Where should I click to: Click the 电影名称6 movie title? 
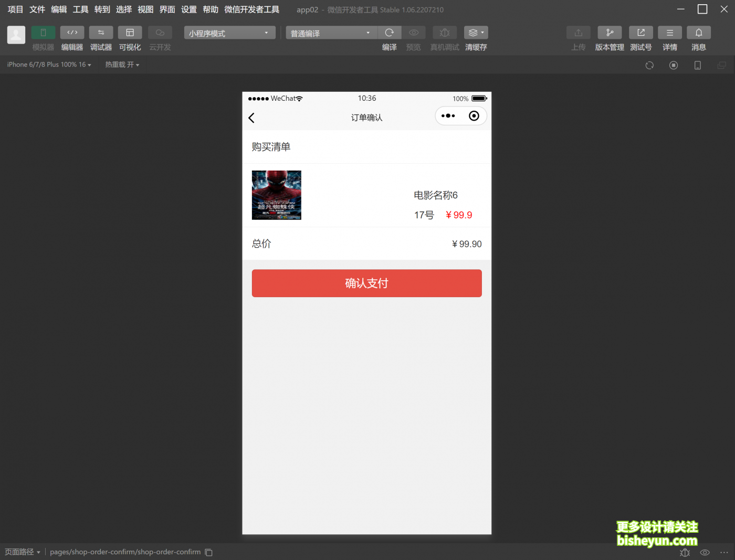point(436,195)
